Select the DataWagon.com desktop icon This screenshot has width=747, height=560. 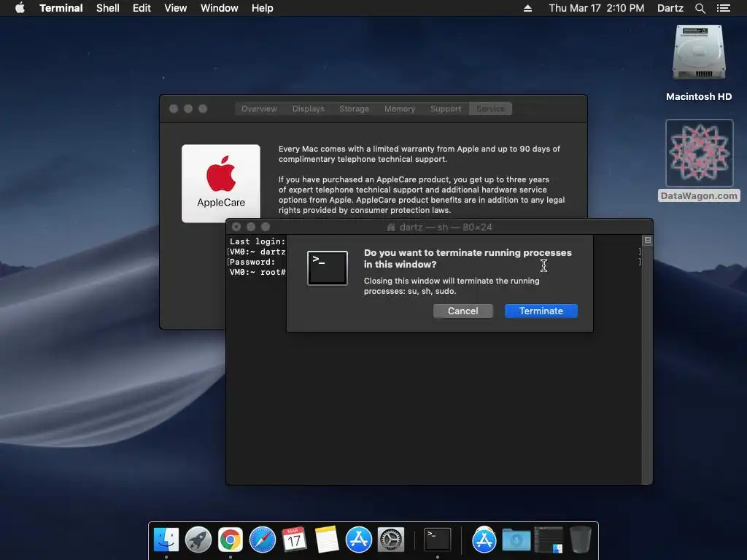click(699, 153)
